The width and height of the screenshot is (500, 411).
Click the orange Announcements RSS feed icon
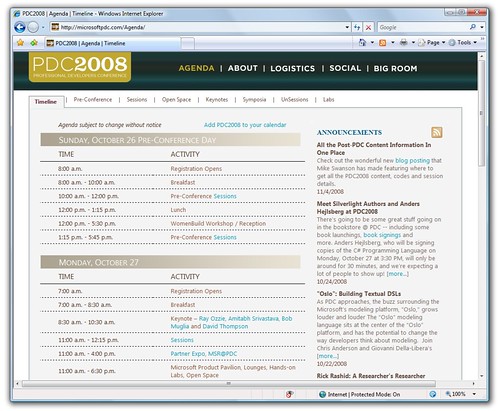437,132
